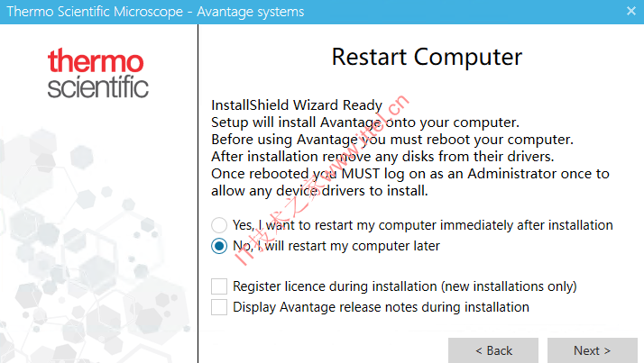The height and width of the screenshot is (363, 644).
Task: Click the 'Restart Computer' heading
Action: click(x=427, y=57)
